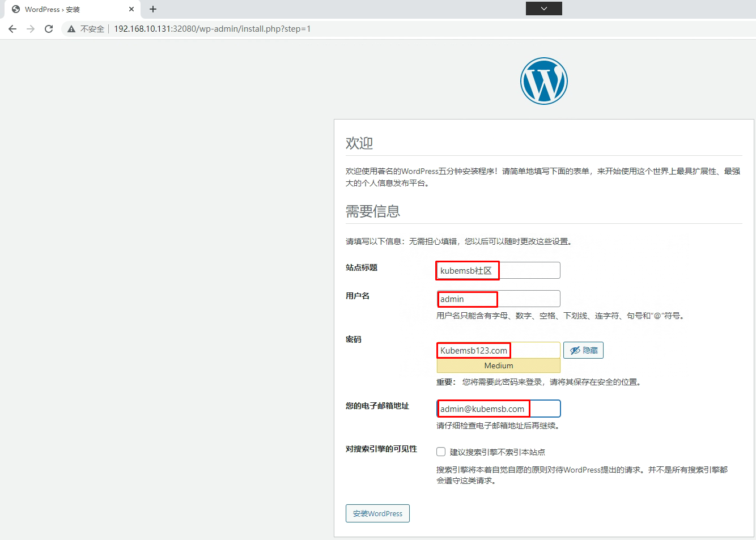
Task: Click the Medium password strength indicator
Action: pyautogui.click(x=498, y=365)
